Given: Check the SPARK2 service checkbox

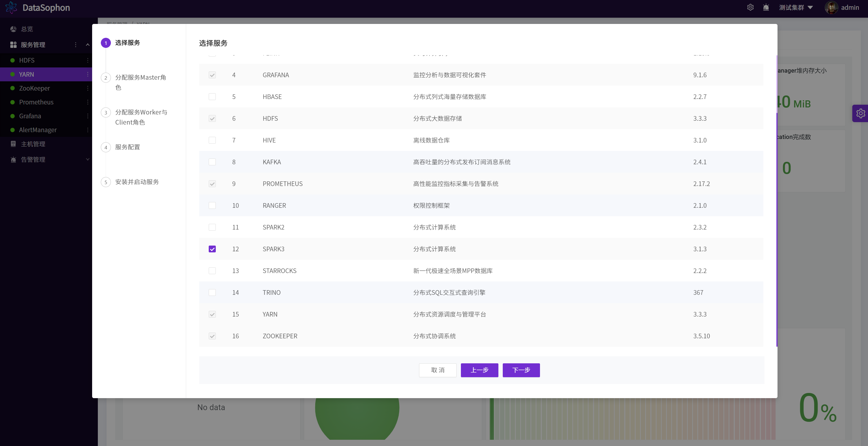Looking at the screenshot, I should [212, 227].
